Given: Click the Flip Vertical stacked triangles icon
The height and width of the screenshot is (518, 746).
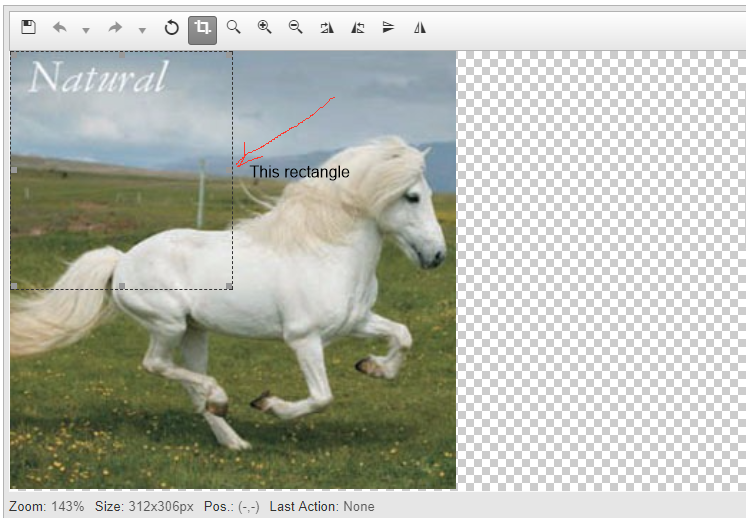Looking at the screenshot, I should point(389,27).
